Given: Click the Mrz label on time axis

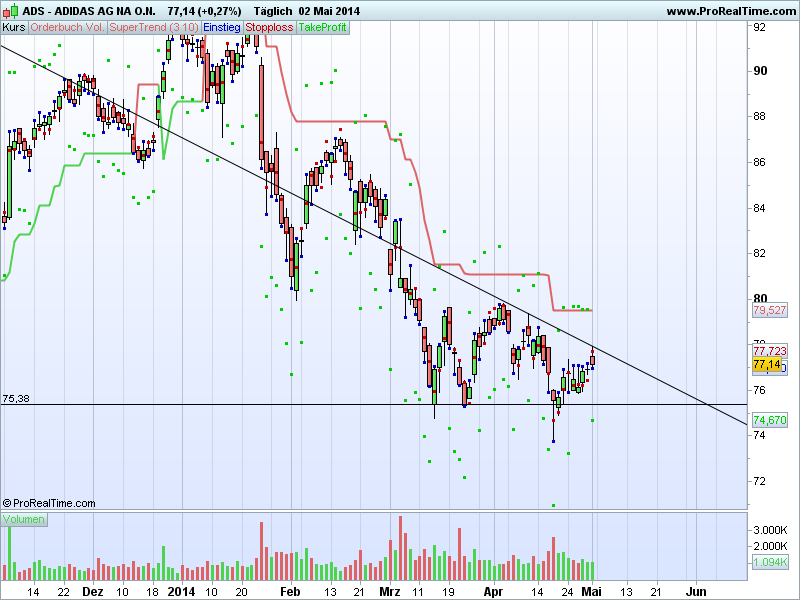Looking at the screenshot, I should [x=389, y=592].
